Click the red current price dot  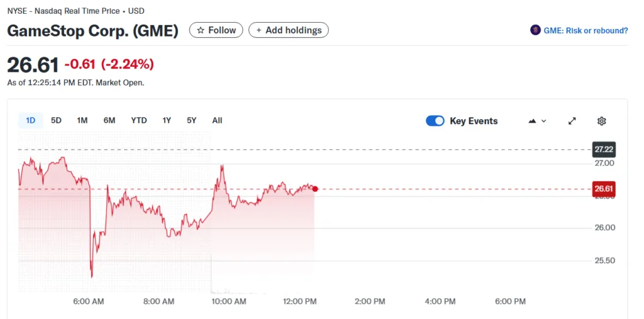315,189
